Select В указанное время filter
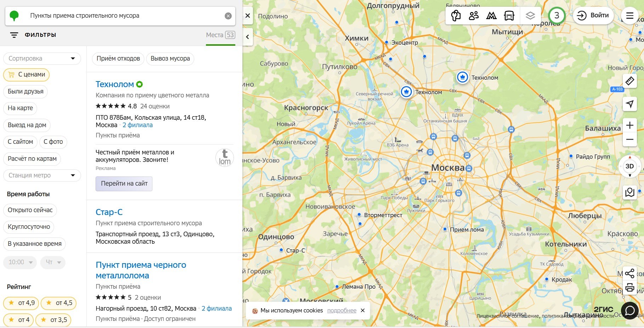644x328 pixels. pyautogui.click(x=35, y=244)
